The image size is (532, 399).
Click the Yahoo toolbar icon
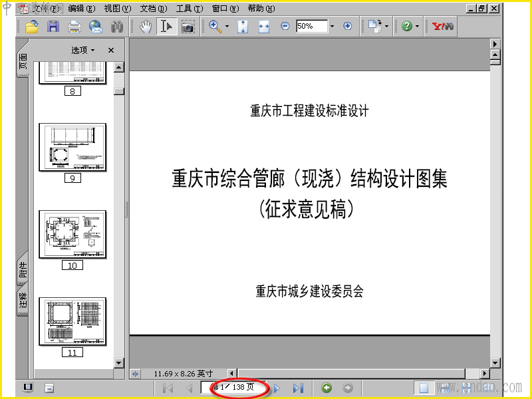click(x=442, y=26)
